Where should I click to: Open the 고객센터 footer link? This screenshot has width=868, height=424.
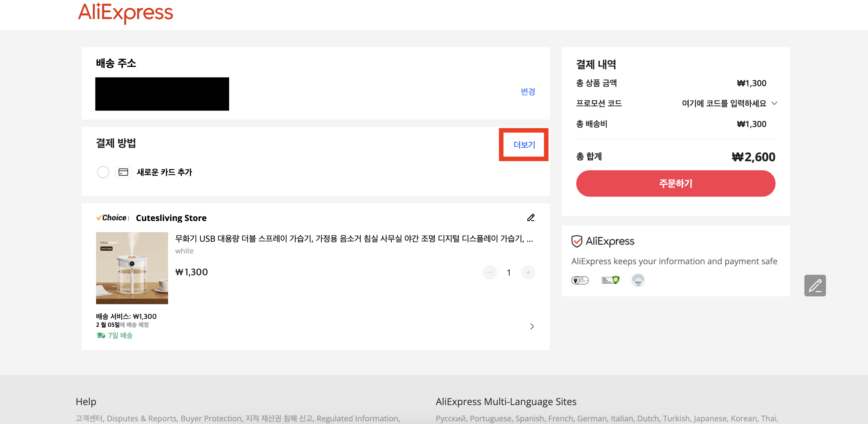click(89, 418)
